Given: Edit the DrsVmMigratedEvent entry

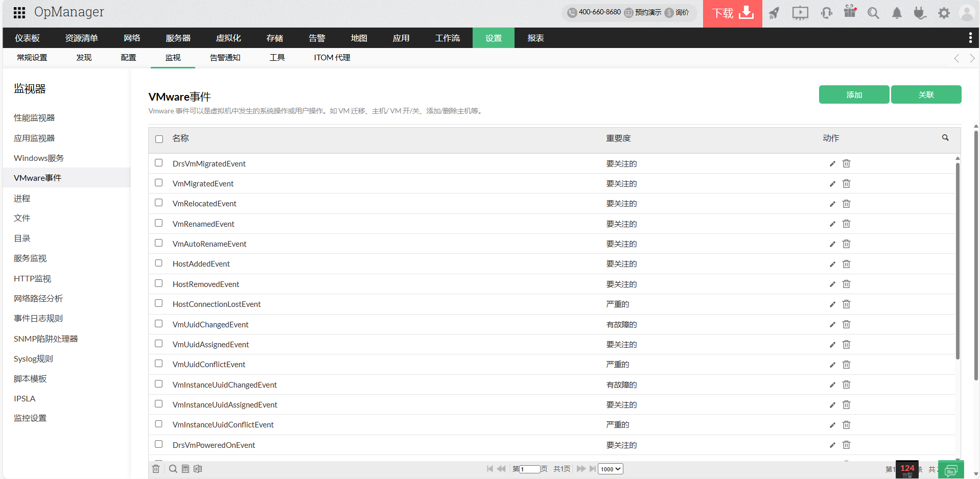Looking at the screenshot, I should (832, 164).
